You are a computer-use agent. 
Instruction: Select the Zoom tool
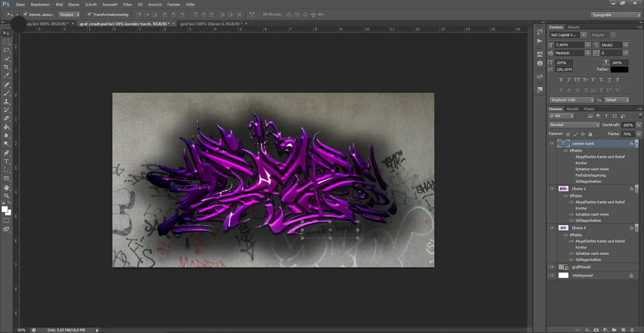(x=6, y=196)
